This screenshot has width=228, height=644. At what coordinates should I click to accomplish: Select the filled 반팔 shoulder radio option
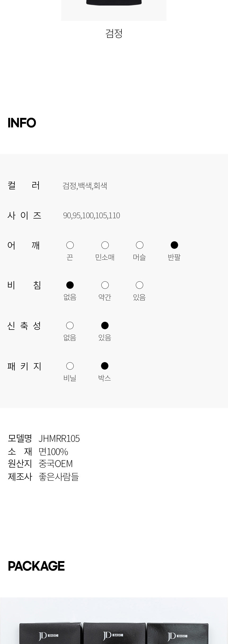tap(174, 245)
